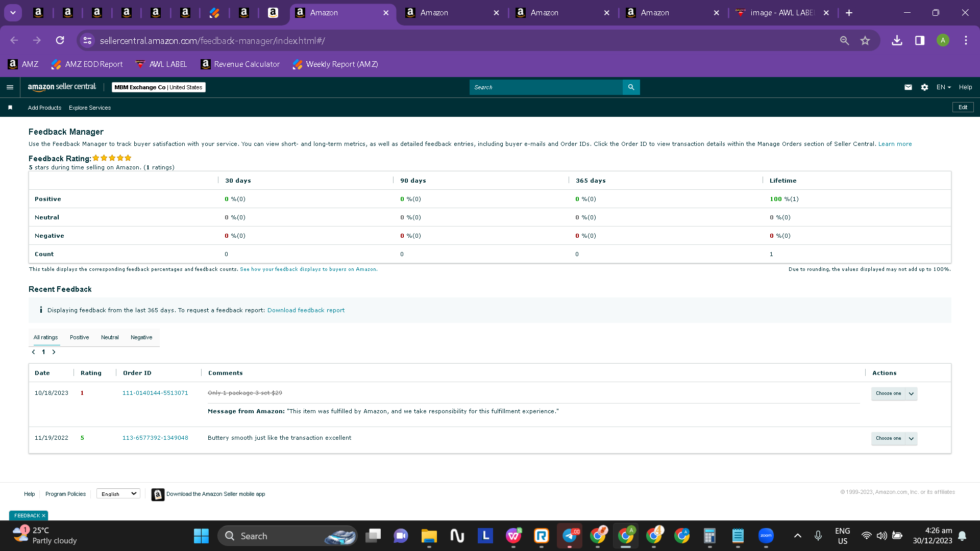Click the bookmark flag icon in navigation bar
Screen dimensions: 980x551
(10, 108)
